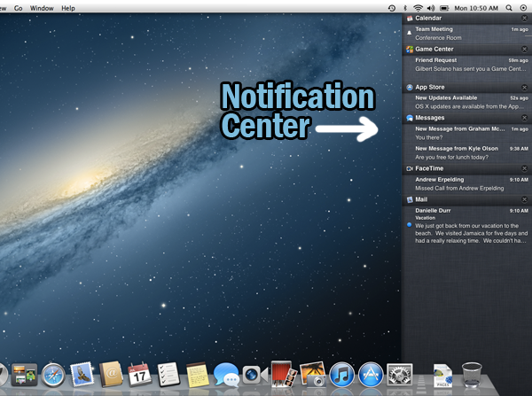Open New Updates Available notification

pos(467,102)
